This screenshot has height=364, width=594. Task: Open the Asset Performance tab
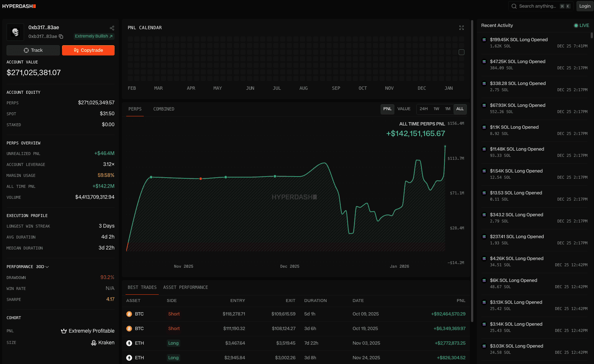pos(185,287)
